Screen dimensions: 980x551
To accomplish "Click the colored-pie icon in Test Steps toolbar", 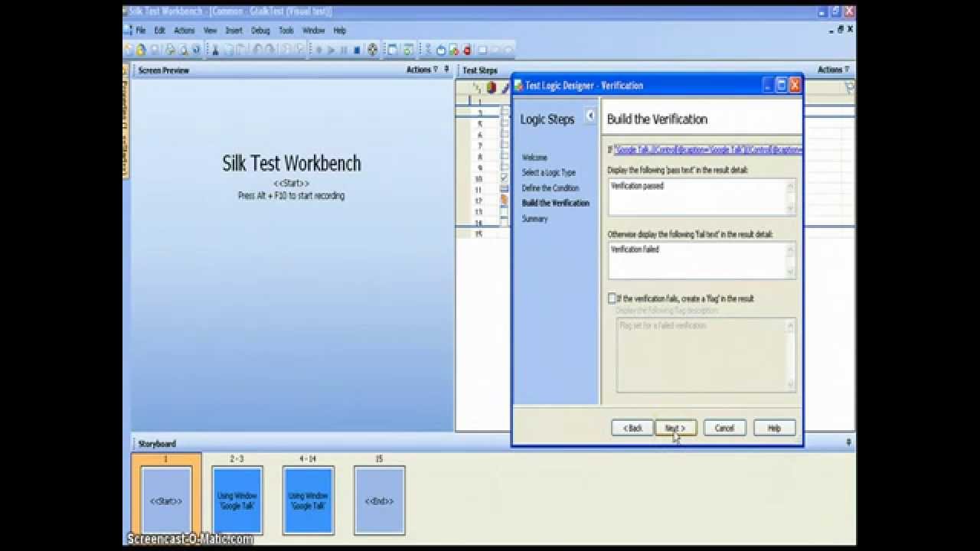I will coord(491,87).
